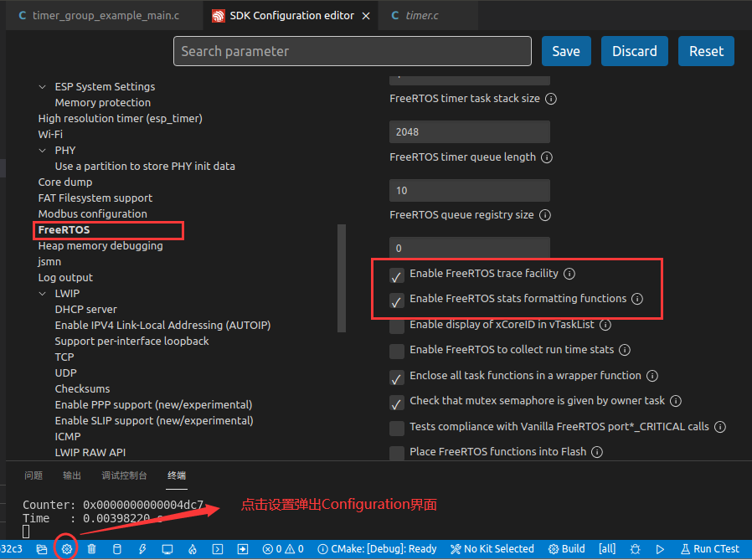Viewport: 752px width, 560px height.
Task: Show info for FreeRTOS timer queue length
Action: point(547,157)
